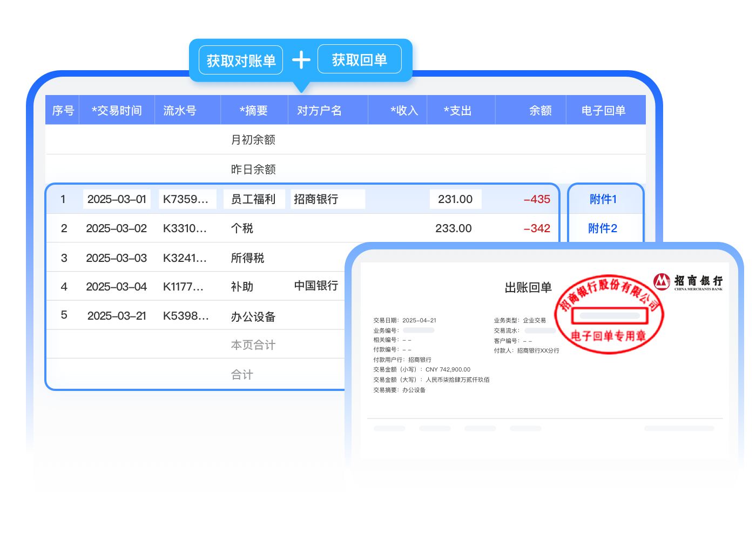Select the *交易时间 column header
This screenshot has width=756, height=540.
(117, 111)
